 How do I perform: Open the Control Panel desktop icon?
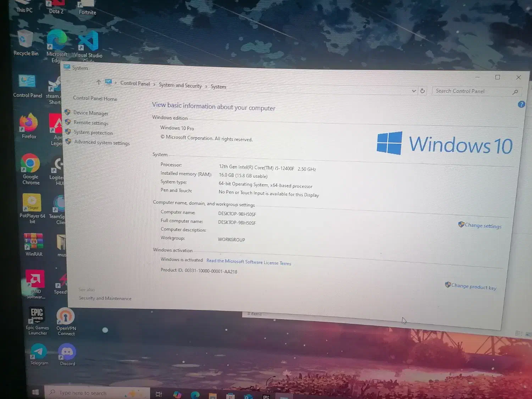click(x=27, y=86)
